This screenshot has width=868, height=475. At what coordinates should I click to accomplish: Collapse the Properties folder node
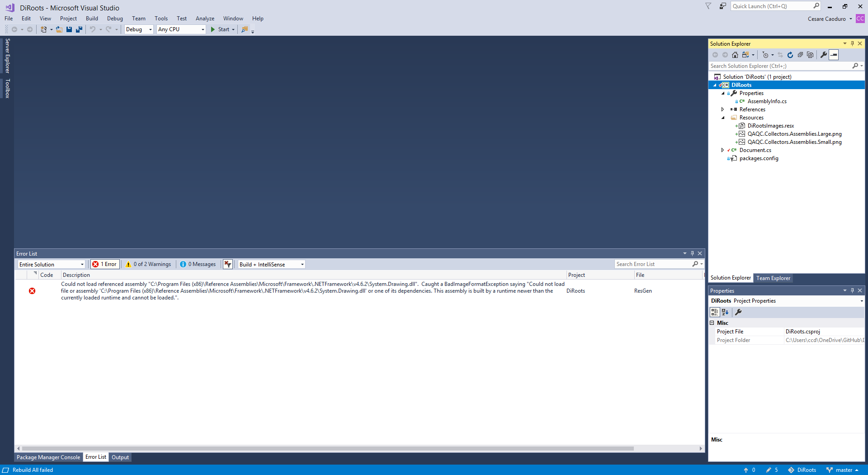pyautogui.click(x=723, y=93)
